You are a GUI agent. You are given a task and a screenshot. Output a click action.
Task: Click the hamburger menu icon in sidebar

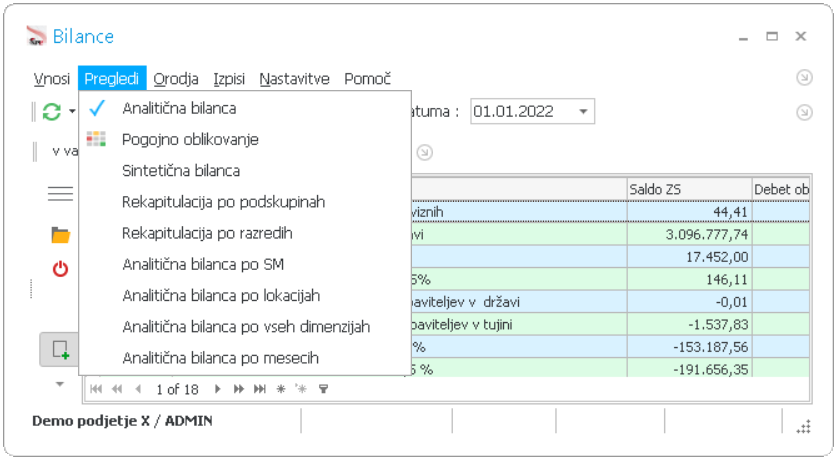[x=60, y=193]
